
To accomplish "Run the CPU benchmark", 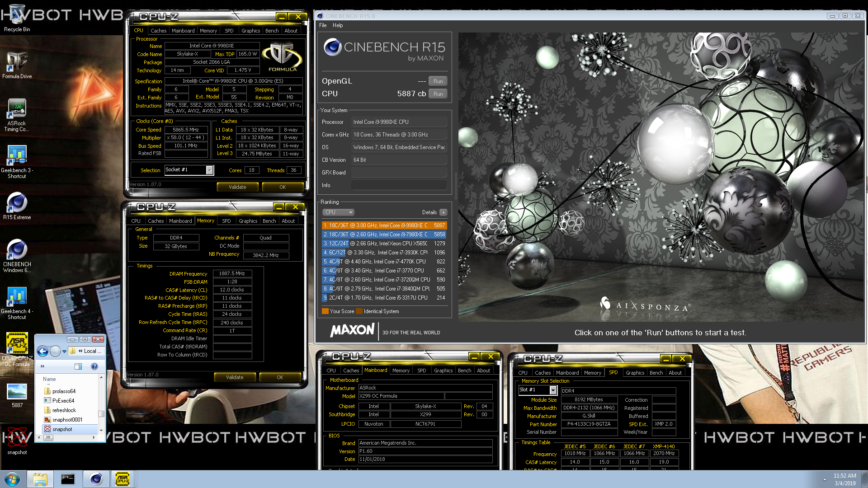I will pos(438,94).
